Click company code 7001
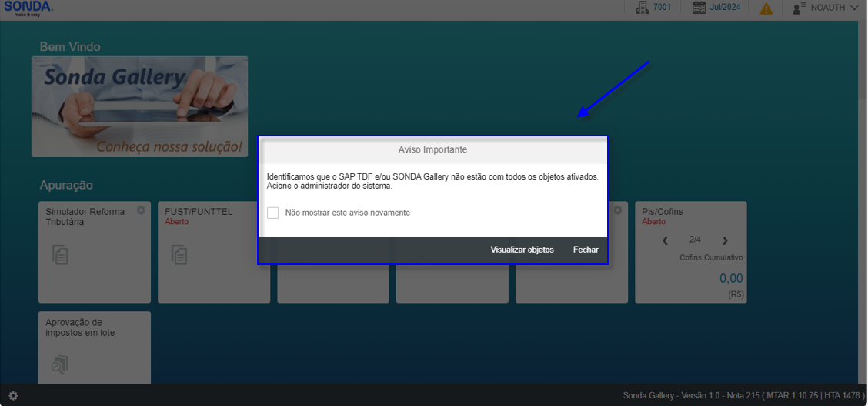The height and width of the screenshot is (406, 868). [662, 8]
